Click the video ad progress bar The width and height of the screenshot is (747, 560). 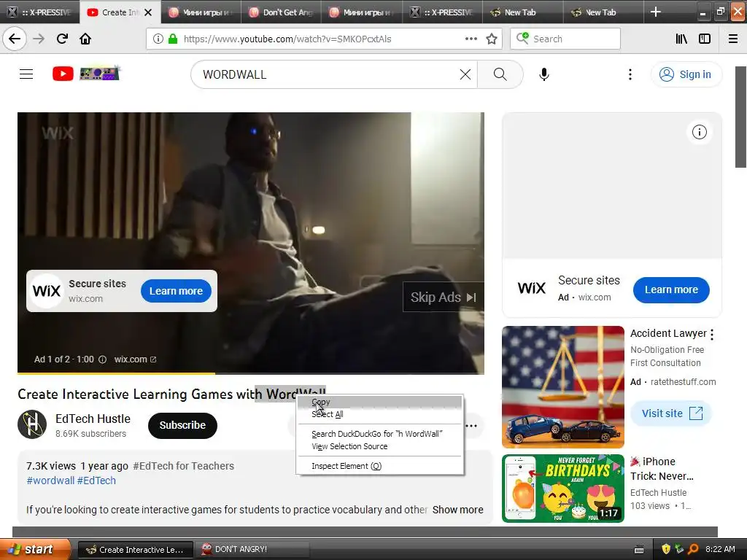point(251,373)
